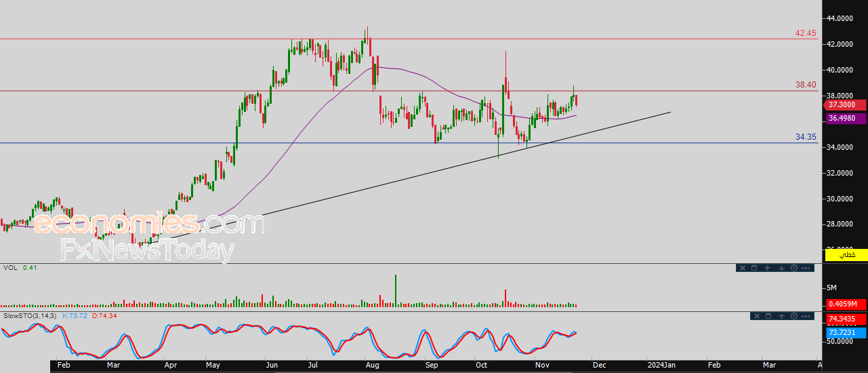Open more options for SlowSTO panel
Image resolution: width=868 pixels, height=373 pixels.
[806, 316]
